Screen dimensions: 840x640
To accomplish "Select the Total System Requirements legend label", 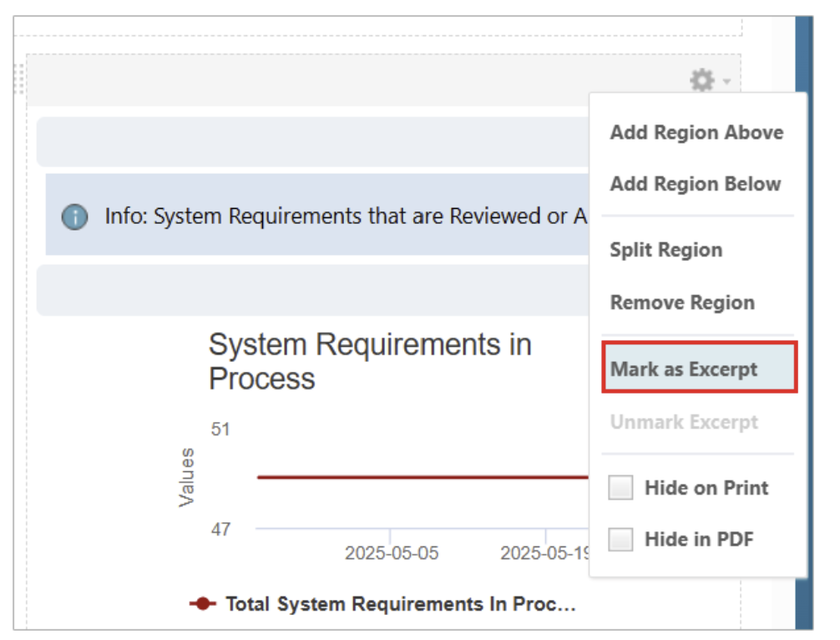I will [400, 604].
